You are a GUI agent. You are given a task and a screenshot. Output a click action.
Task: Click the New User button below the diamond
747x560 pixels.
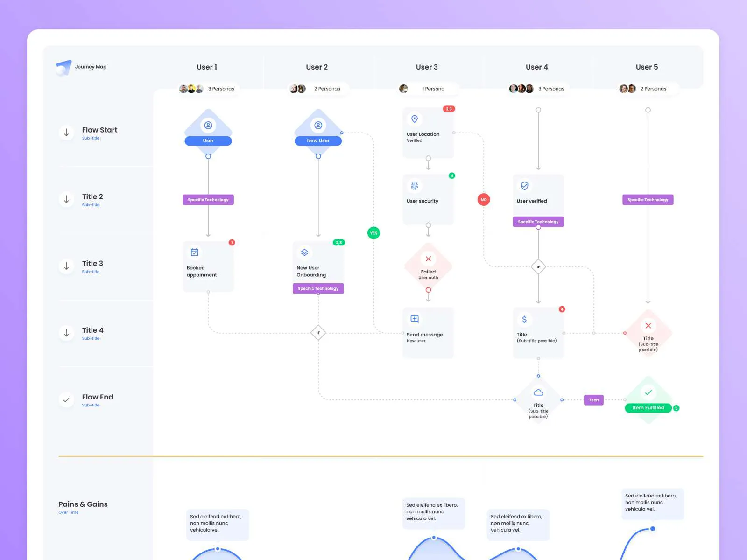[318, 140]
